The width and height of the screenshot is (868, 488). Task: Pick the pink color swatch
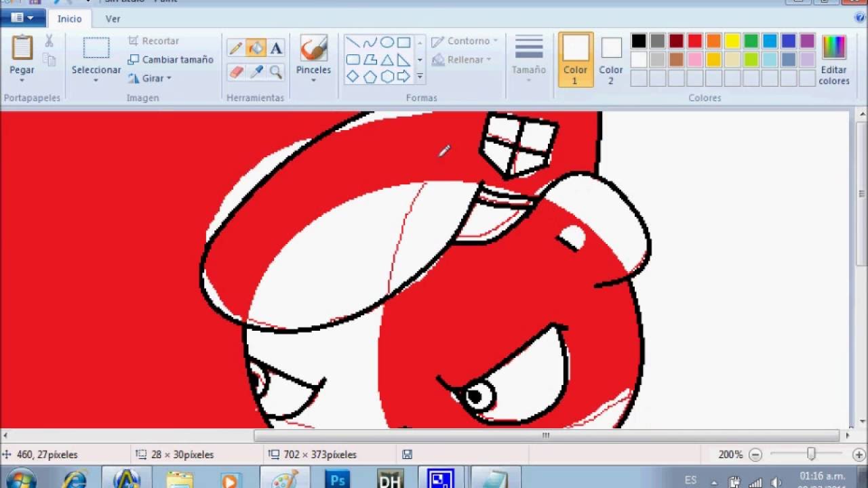(695, 60)
